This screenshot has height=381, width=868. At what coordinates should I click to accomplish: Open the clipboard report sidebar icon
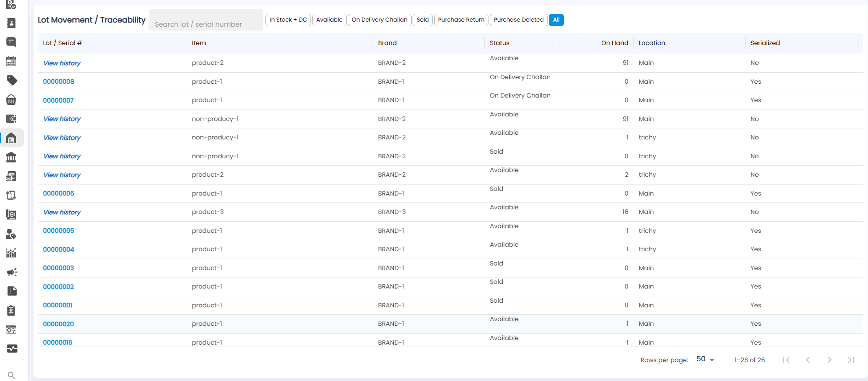point(11,311)
